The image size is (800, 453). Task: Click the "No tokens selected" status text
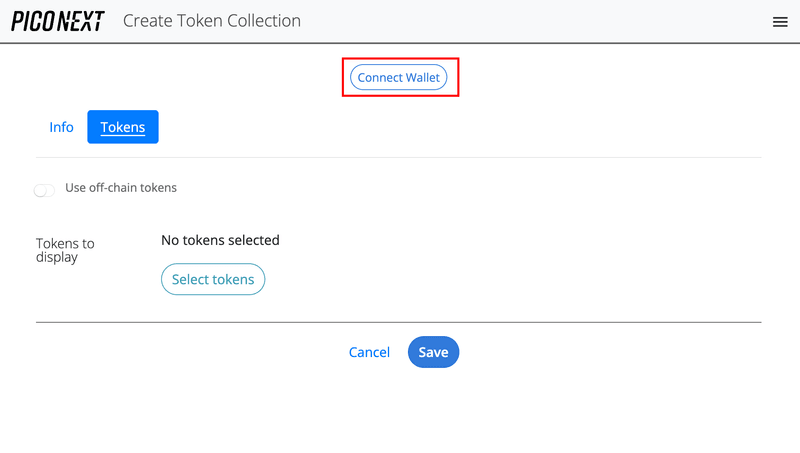coord(220,240)
